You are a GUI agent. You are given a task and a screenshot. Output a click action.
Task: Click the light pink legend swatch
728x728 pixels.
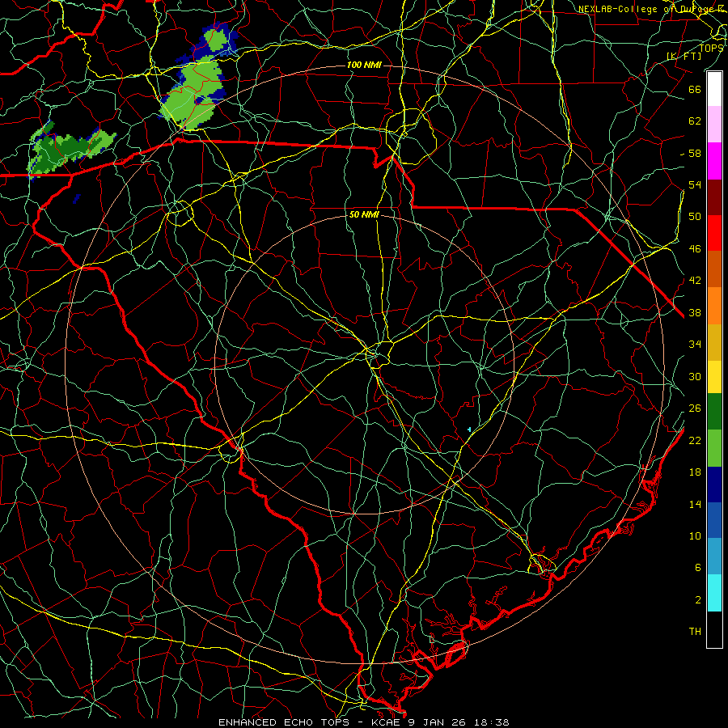714,125
